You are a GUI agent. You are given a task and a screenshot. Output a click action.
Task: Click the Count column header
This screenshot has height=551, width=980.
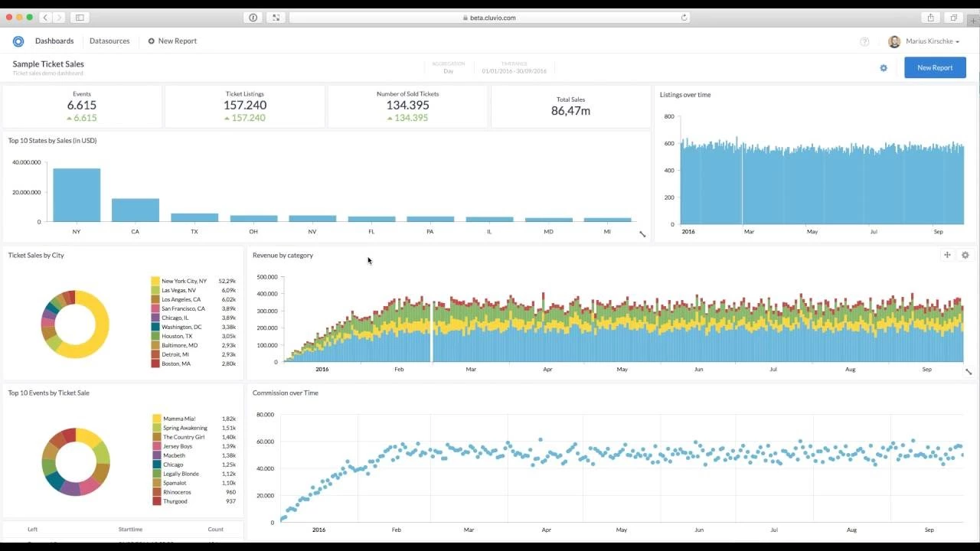pyautogui.click(x=216, y=530)
